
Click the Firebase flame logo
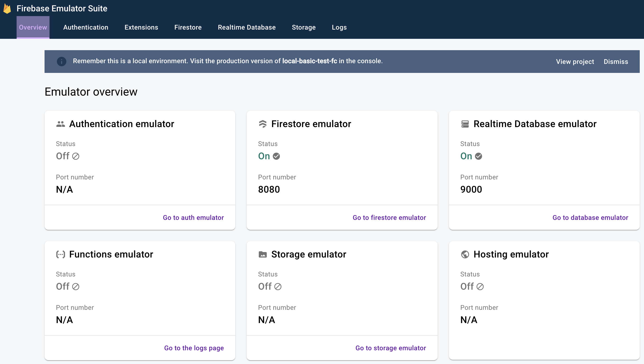[x=7, y=9]
